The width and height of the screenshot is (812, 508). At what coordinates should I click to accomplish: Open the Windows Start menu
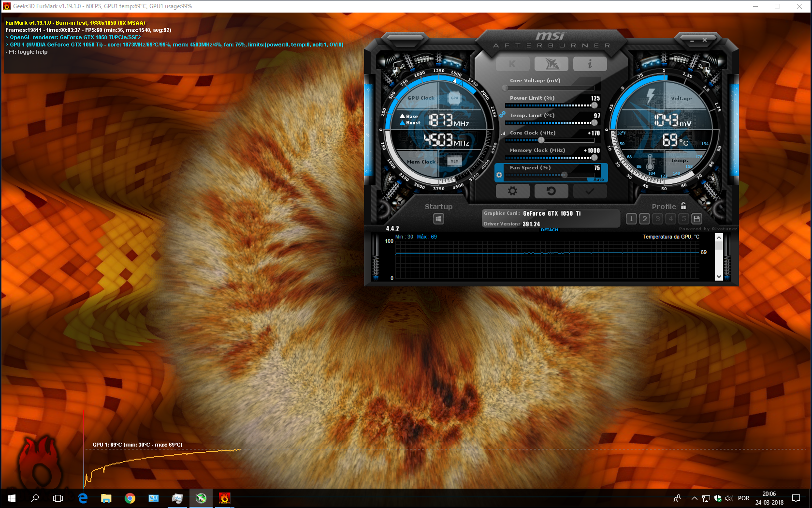pyautogui.click(x=12, y=498)
